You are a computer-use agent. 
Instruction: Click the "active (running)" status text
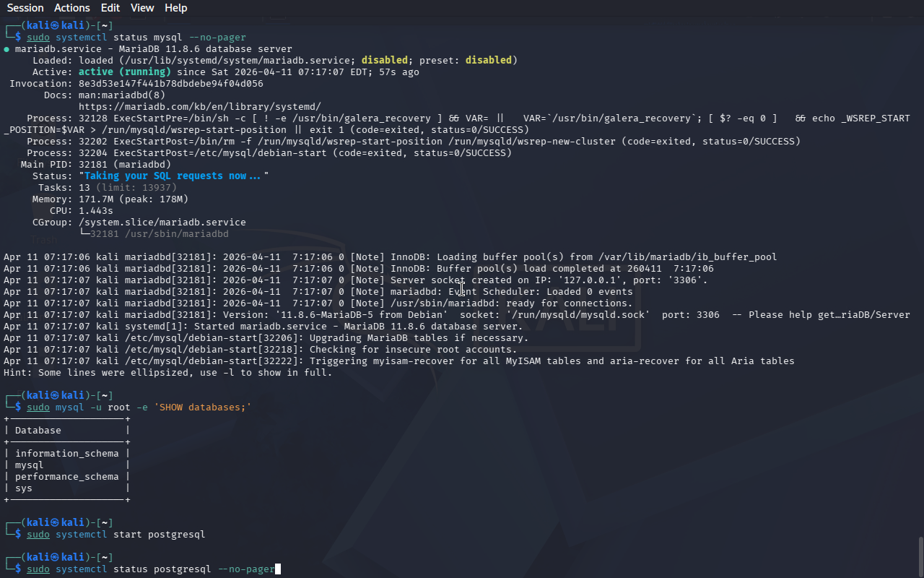click(124, 72)
